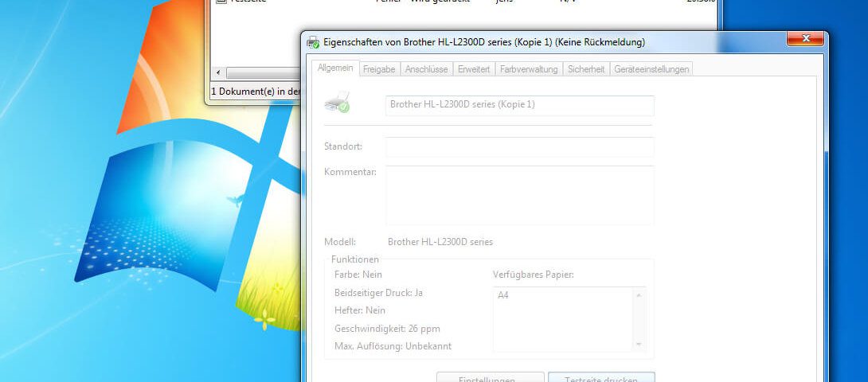Image resolution: width=868 pixels, height=382 pixels.
Task: Open the Geräteeinstellungen tab
Action: 651,69
